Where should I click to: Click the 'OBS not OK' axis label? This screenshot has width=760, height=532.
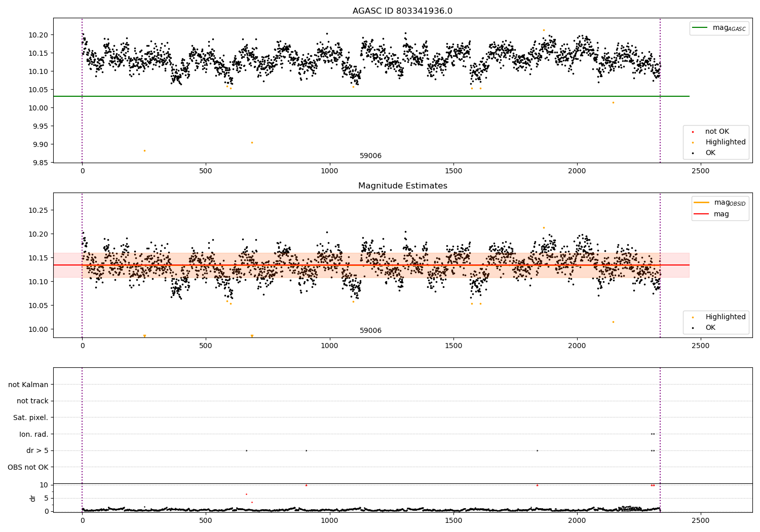pyautogui.click(x=28, y=468)
